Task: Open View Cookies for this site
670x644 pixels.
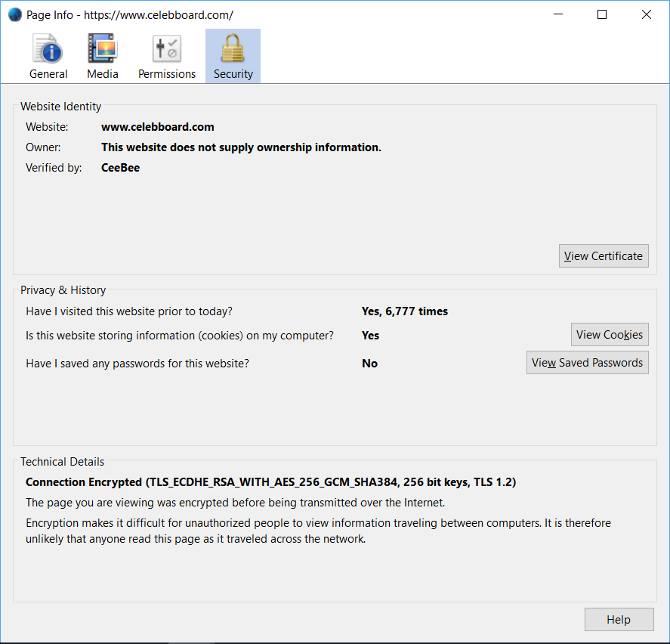Action: coord(610,334)
